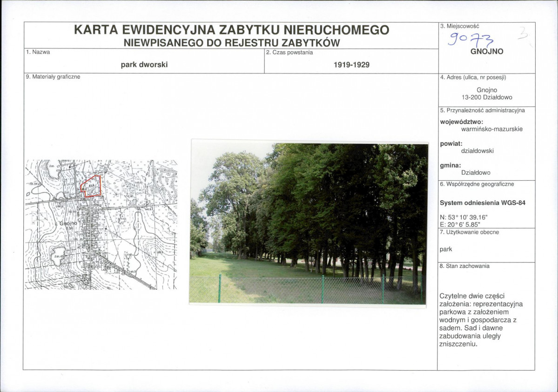Click the "2. Czas powstania" label

(x=289, y=52)
